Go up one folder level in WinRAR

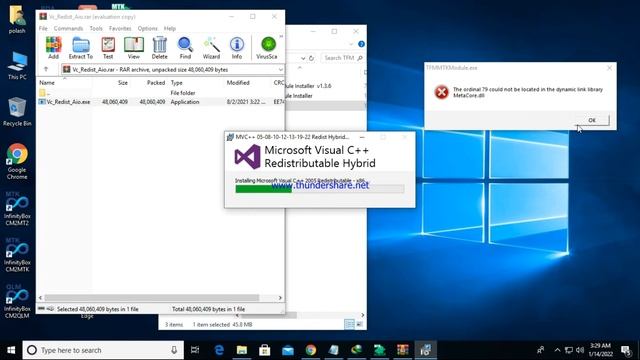[x=46, y=69]
